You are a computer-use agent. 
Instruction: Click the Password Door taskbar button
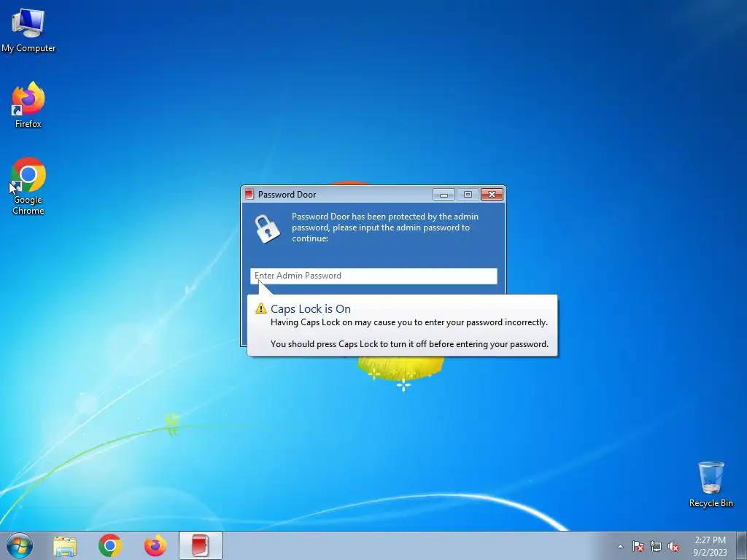click(201, 545)
